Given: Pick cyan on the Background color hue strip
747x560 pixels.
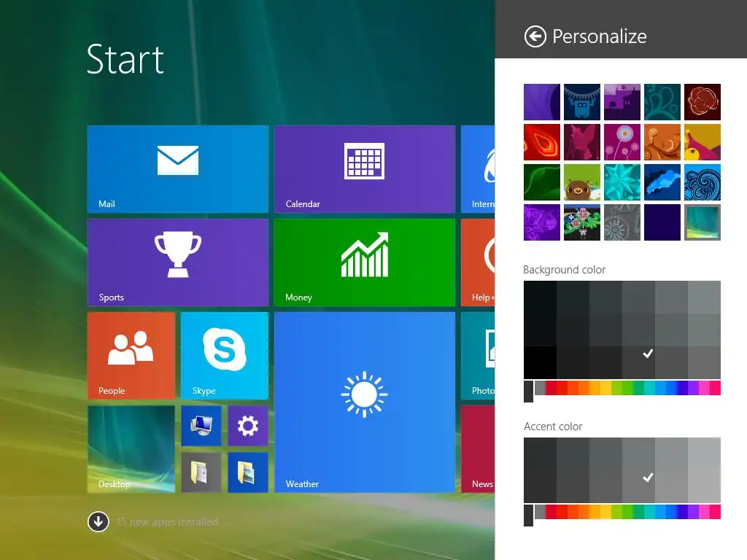Looking at the screenshot, I should 649,388.
